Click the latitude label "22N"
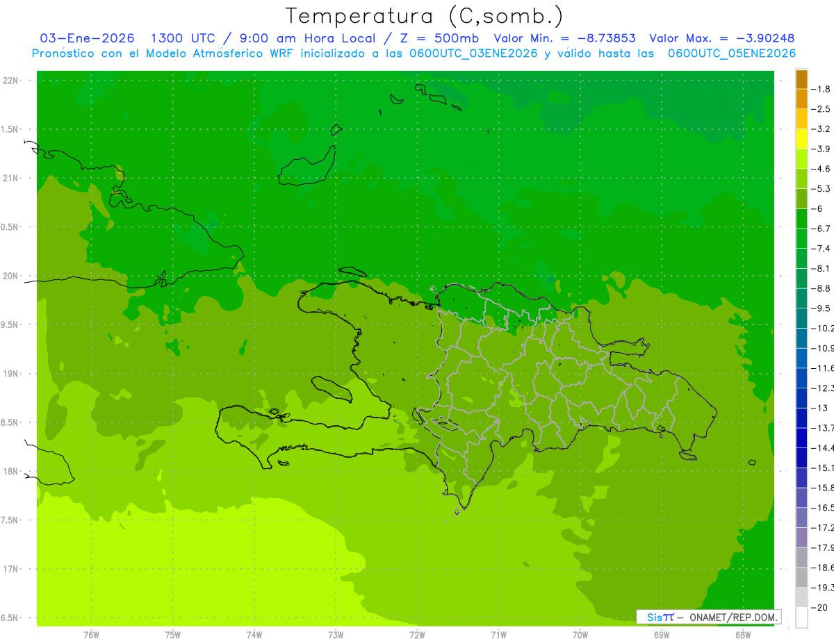This screenshot has height=644, width=834. pyautogui.click(x=10, y=81)
